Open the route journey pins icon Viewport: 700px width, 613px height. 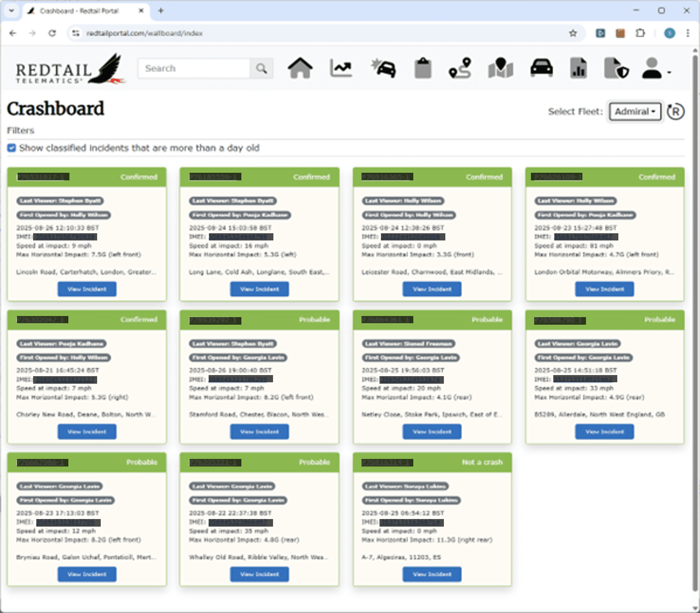click(460, 68)
